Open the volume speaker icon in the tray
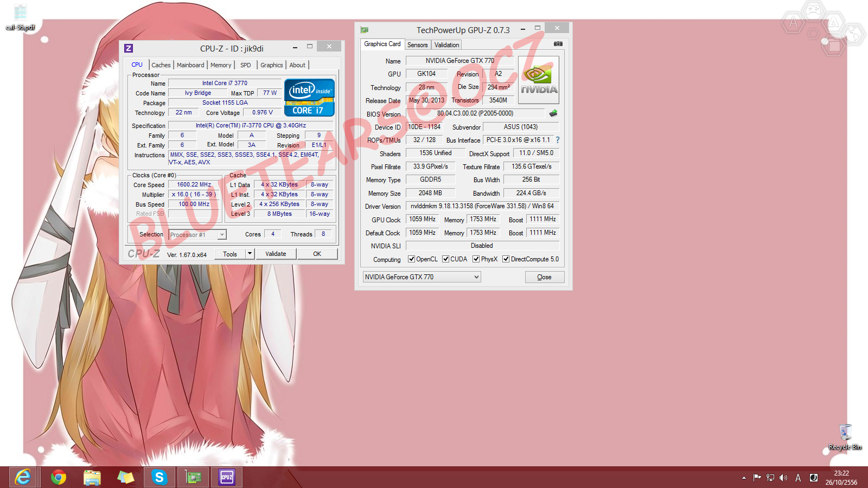The width and height of the screenshot is (868, 488). [x=783, y=478]
